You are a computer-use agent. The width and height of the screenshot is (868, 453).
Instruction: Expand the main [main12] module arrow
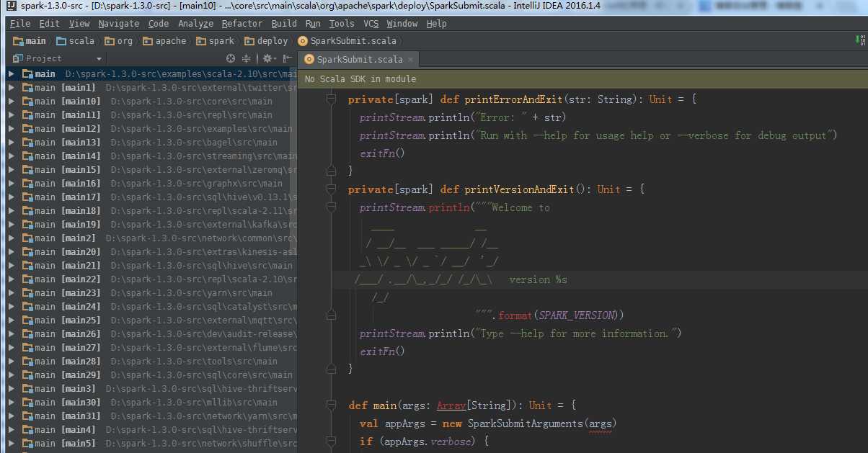(12, 128)
